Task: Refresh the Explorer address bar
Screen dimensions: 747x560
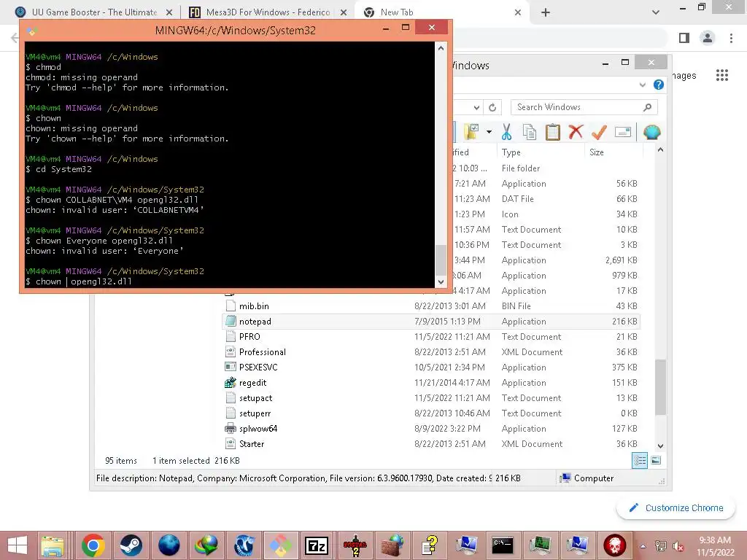Action: 492,108
